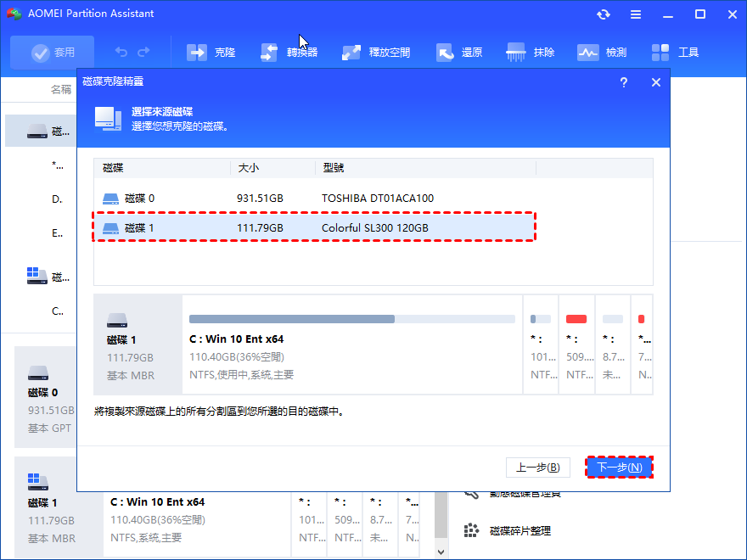The height and width of the screenshot is (560, 747).
Task: Click 111.79GB size cell in list
Action: [260, 228]
